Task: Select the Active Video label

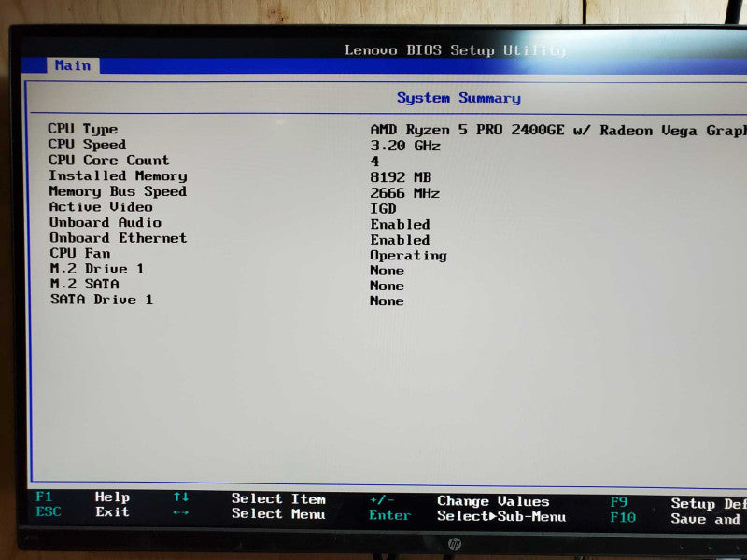Action: 101,207
